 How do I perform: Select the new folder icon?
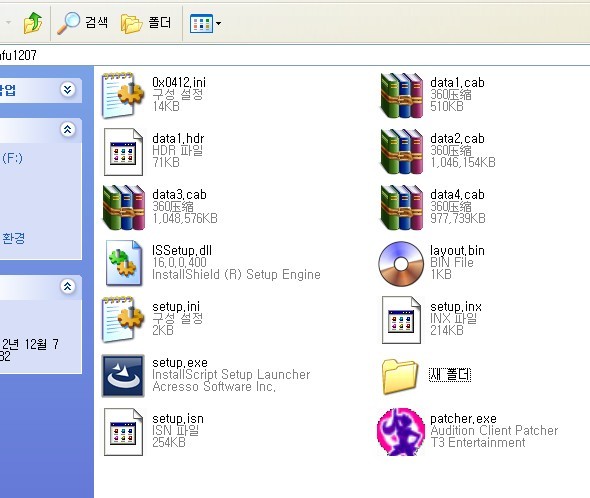click(400, 376)
